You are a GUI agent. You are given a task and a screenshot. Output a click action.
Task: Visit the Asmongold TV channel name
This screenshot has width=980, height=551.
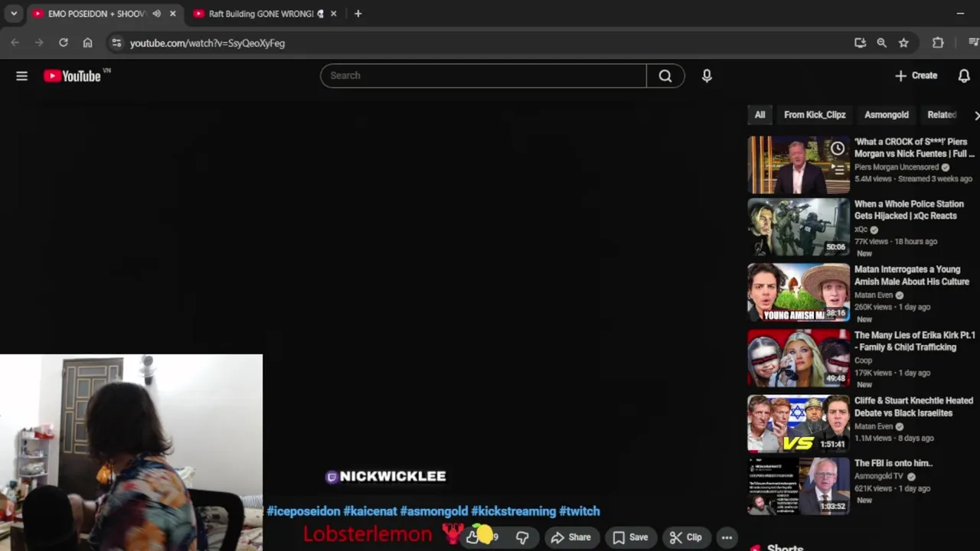click(x=879, y=476)
